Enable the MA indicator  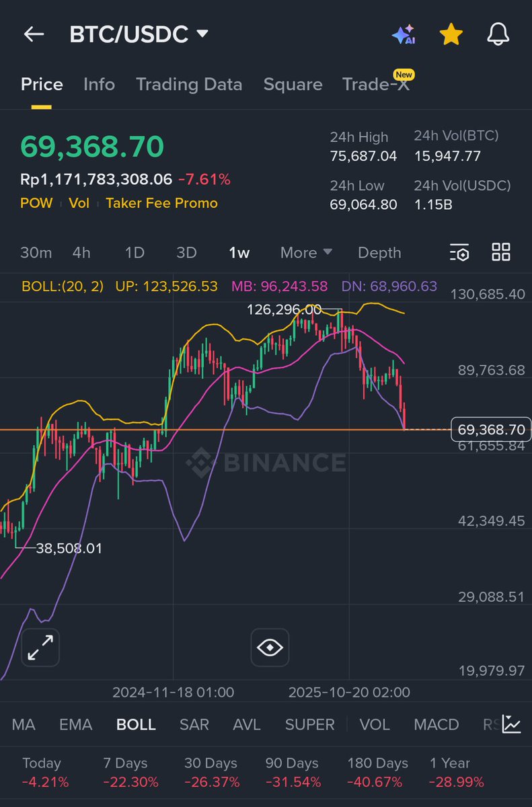pyautogui.click(x=24, y=724)
